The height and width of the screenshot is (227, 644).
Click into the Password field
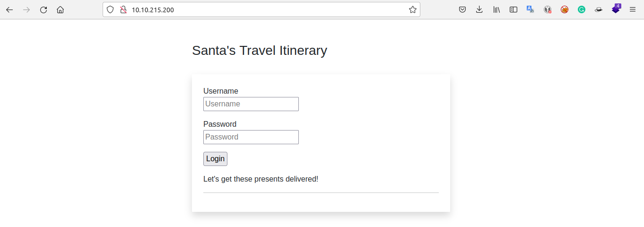pos(251,137)
